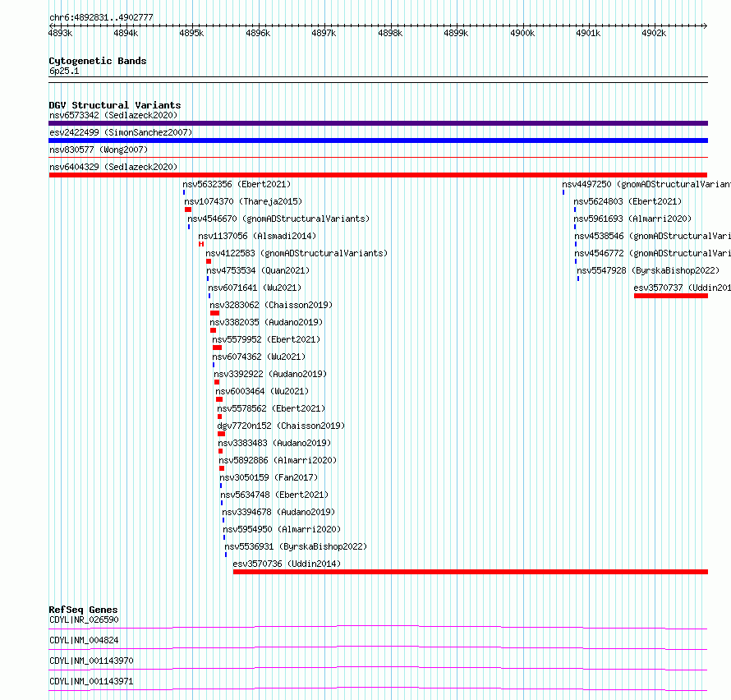Click nsv3283062 (Chaisson2019) label
731x700 pixels.
pos(271,305)
